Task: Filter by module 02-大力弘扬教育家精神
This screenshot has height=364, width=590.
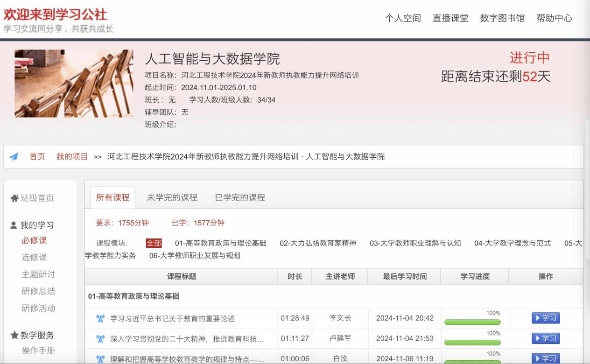Action: (318, 243)
